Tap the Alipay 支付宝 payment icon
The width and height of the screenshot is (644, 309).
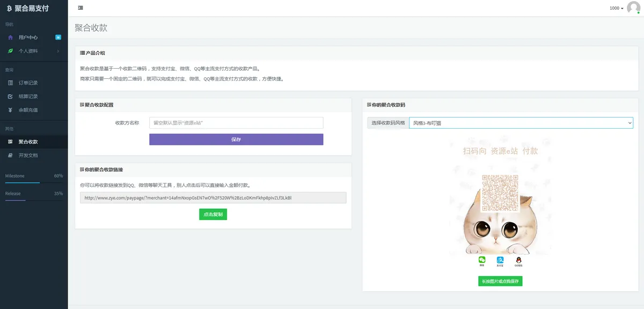500,260
